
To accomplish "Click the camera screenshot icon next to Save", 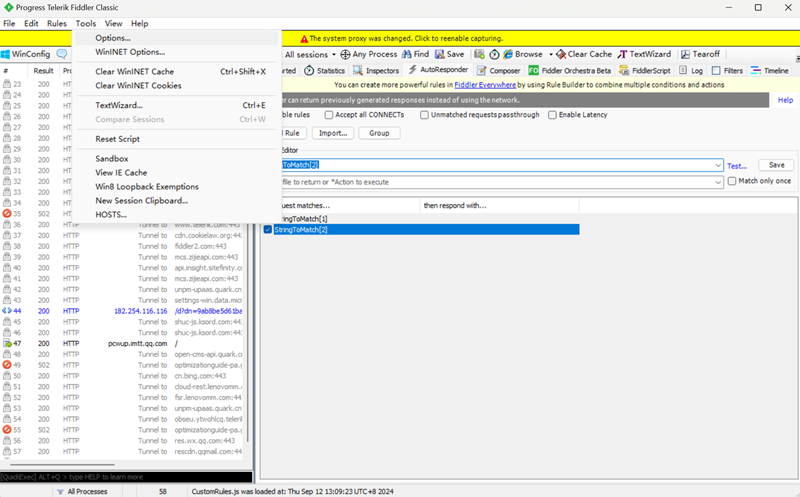I will click(479, 54).
